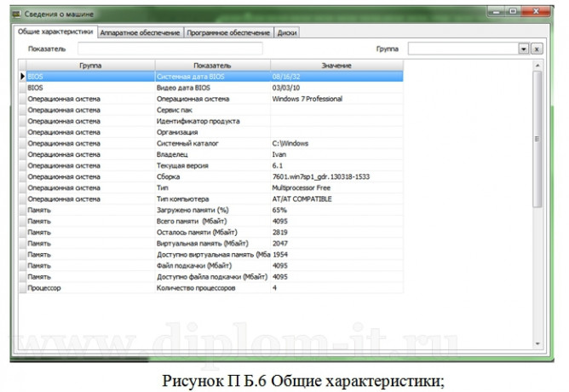
Task: Select the Доступно файла подкачки (Мбайт) cell
Action: [213, 277]
